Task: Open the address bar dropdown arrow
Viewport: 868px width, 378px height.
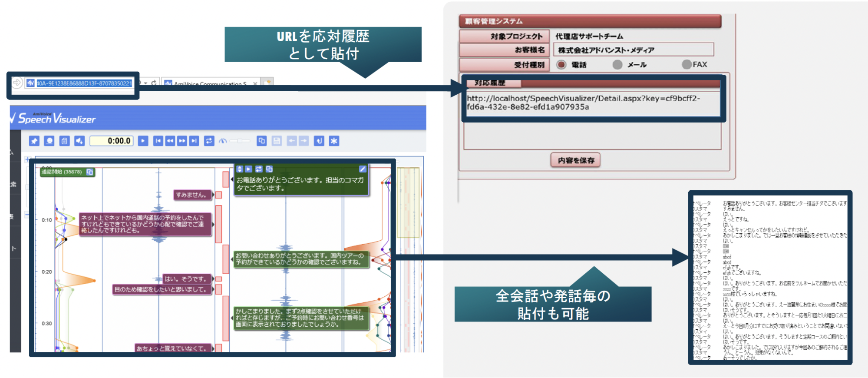Action: coord(146,83)
